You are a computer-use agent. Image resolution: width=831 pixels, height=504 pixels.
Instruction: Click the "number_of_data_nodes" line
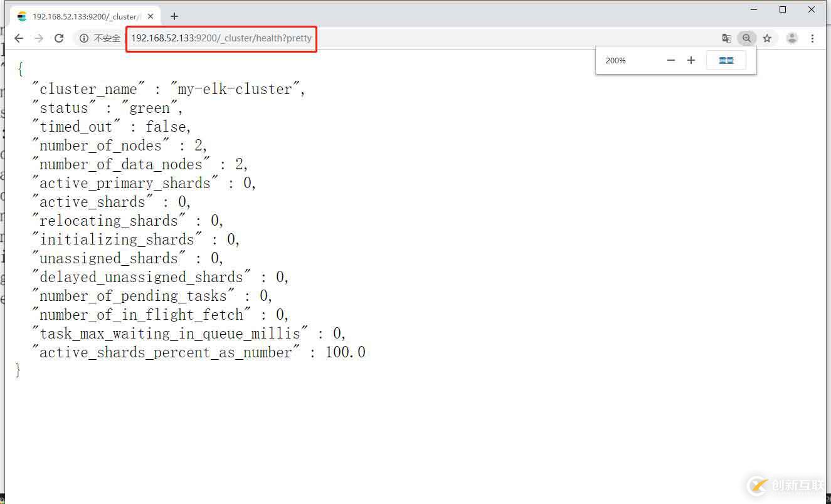(140, 164)
